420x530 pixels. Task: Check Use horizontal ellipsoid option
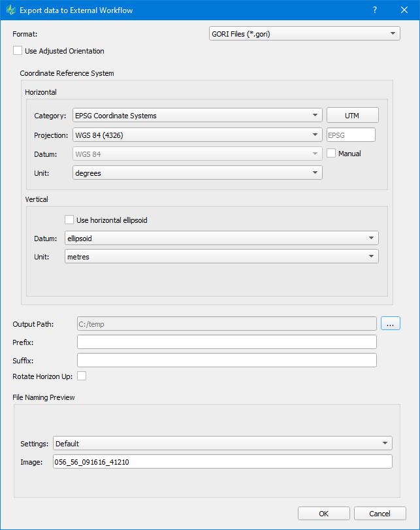(x=69, y=220)
